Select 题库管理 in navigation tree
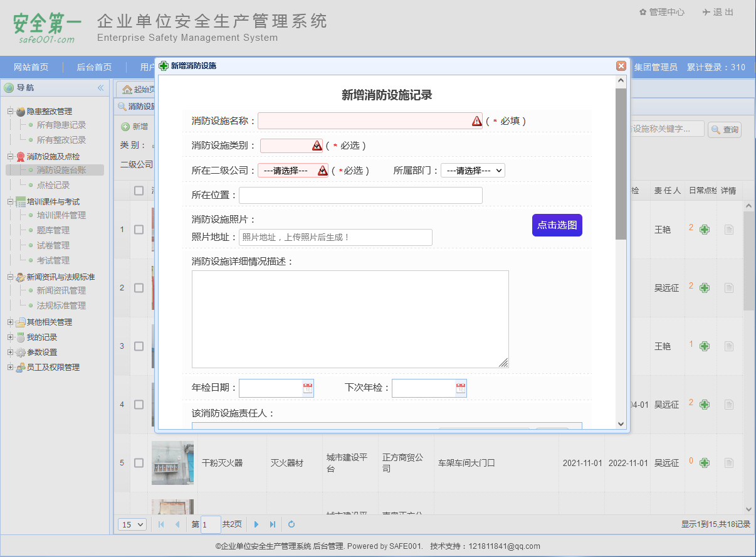756x557 pixels. point(53,230)
